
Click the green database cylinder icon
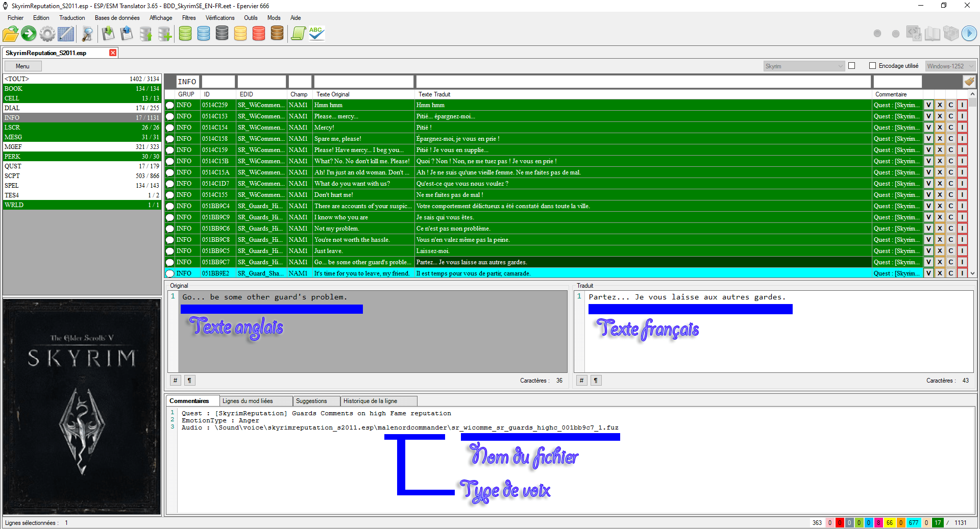pos(185,34)
